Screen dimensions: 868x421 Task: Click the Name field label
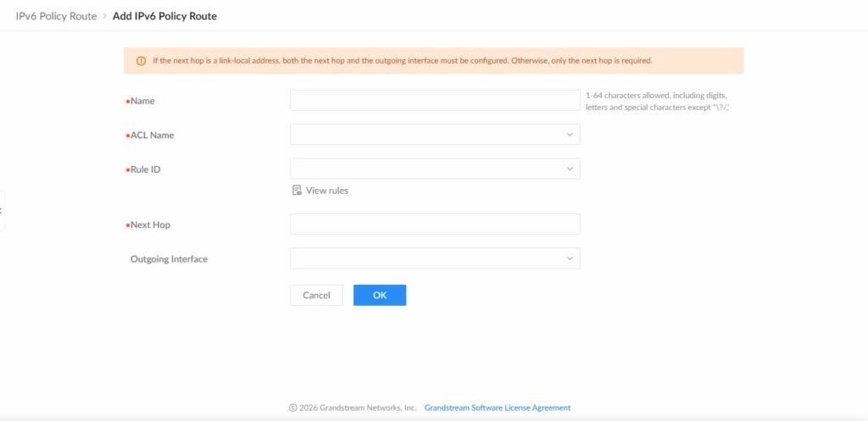[142, 102]
